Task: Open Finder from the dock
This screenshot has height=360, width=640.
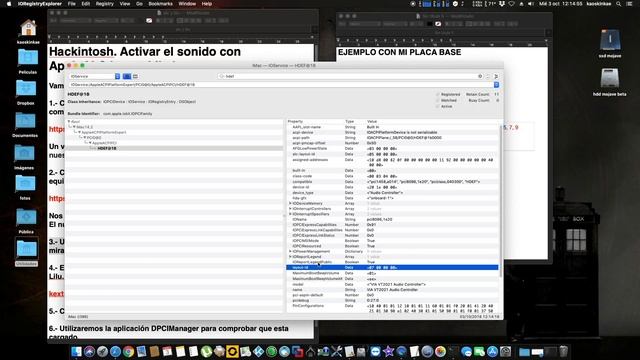Action: (76, 351)
